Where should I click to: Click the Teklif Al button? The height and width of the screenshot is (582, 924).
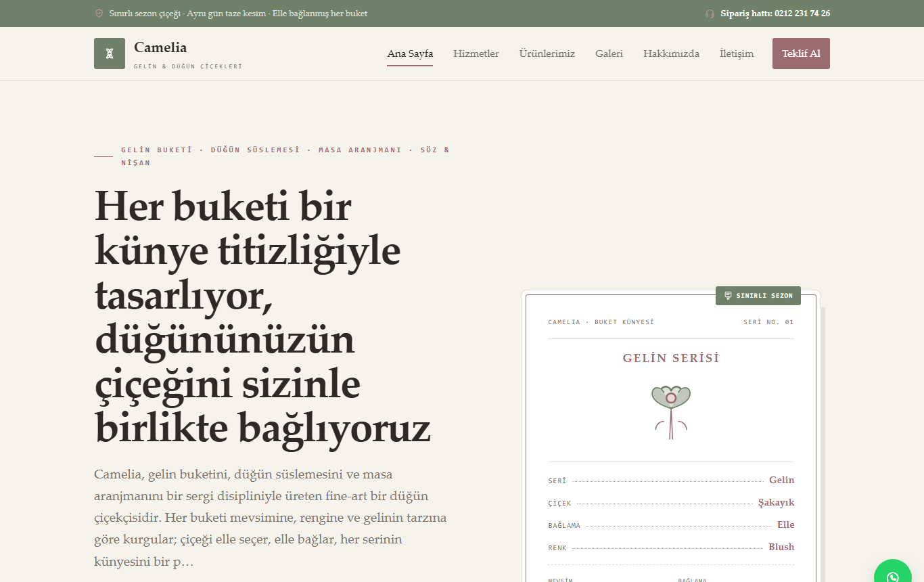click(801, 53)
